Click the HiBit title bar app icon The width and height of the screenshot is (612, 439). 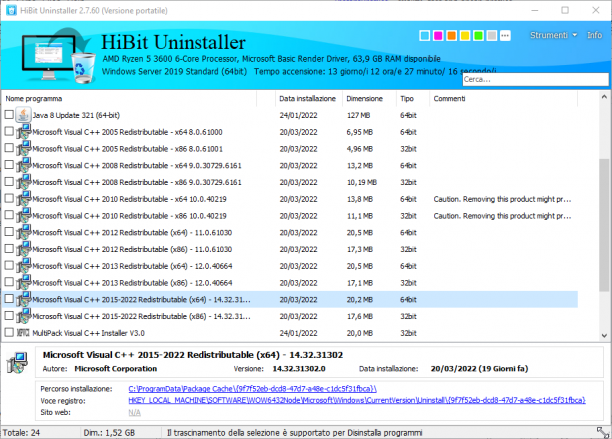[x=11, y=10]
